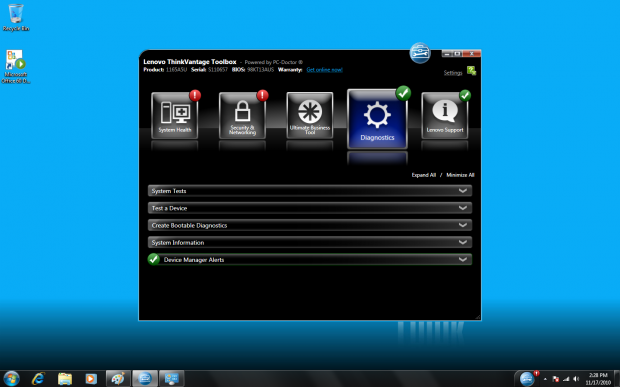This screenshot has width=620, height=387.
Task: Click the Toolbox tray icon with red alert
Action: click(x=527, y=378)
